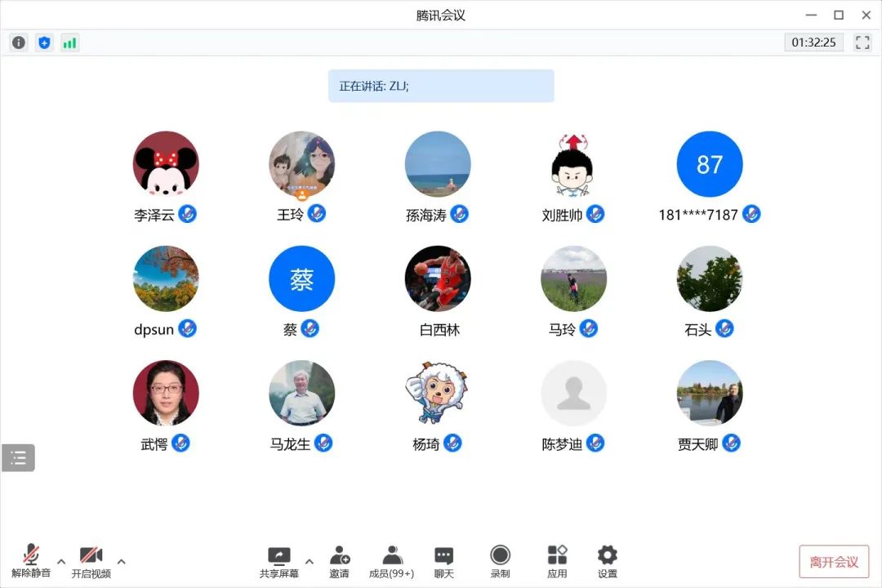Select 马玲's flower field avatar
The height and width of the screenshot is (588, 882).
tap(574, 278)
